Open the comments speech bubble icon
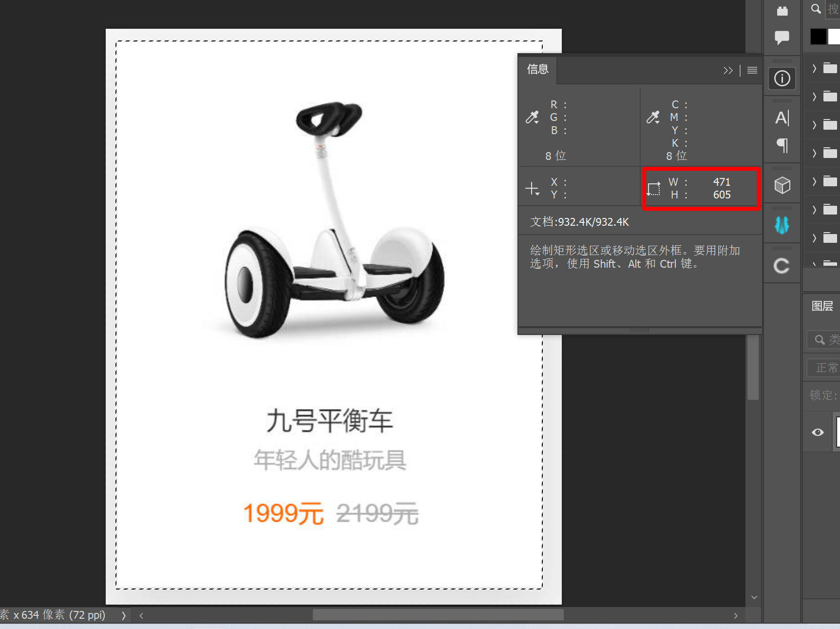Screen dimensions: 840x629 [782, 37]
